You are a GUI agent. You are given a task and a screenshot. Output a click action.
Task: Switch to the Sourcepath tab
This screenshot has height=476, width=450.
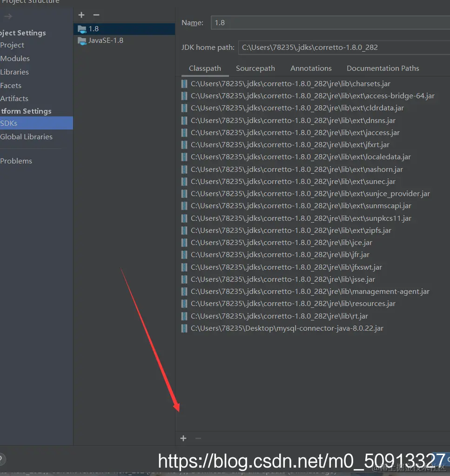tap(255, 68)
